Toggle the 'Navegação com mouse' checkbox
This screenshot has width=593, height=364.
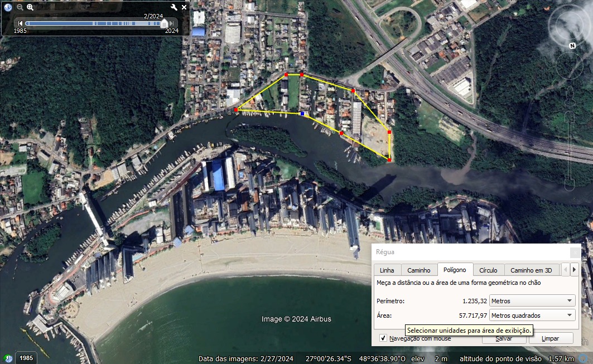pyautogui.click(x=383, y=338)
